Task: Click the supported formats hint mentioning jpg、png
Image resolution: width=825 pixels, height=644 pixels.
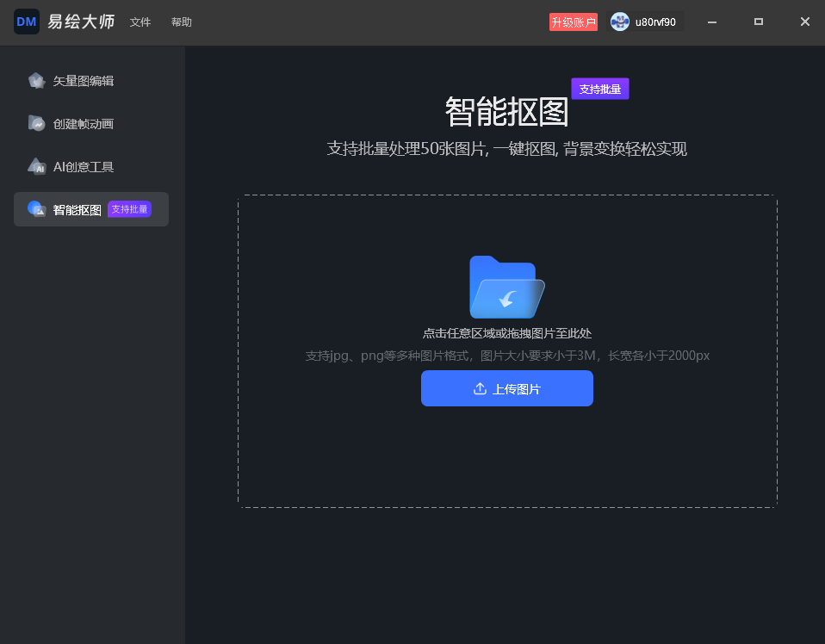Action: click(506, 356)
